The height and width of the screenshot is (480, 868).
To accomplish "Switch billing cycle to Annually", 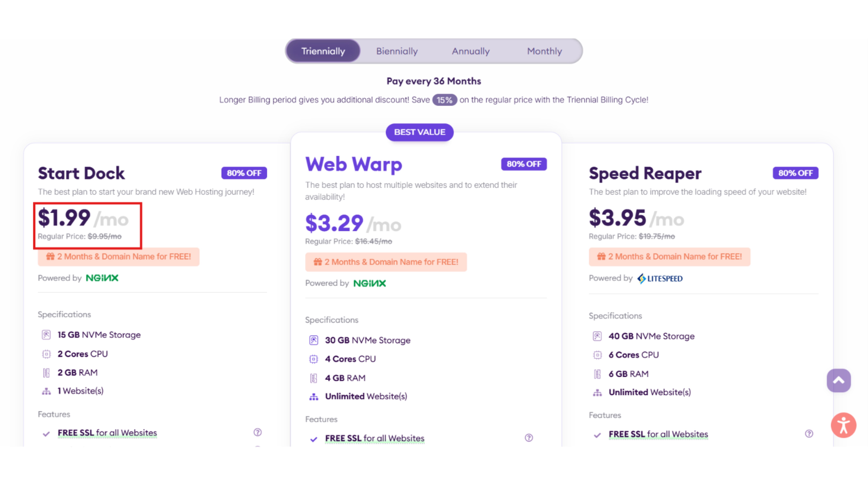I will tap(470, 51).
